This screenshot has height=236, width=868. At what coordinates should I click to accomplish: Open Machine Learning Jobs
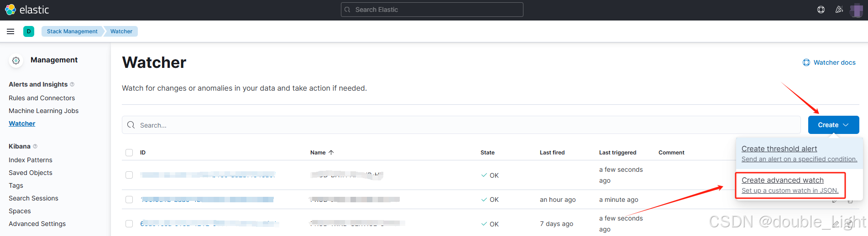43,111
